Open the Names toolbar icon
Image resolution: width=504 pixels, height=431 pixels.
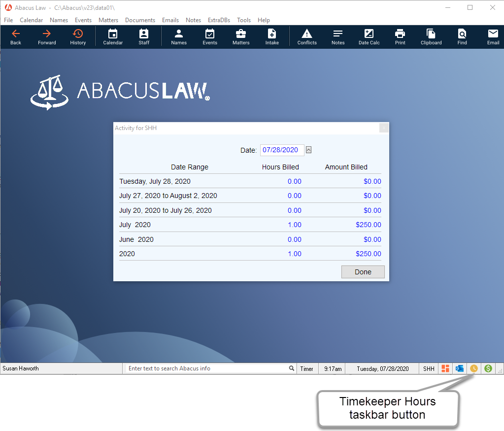pos(179,37)
